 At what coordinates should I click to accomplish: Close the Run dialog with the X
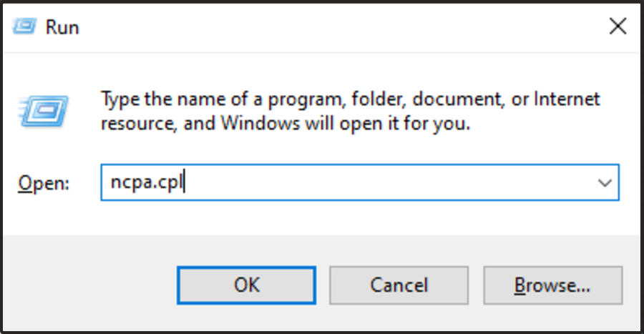pos(617,27)
